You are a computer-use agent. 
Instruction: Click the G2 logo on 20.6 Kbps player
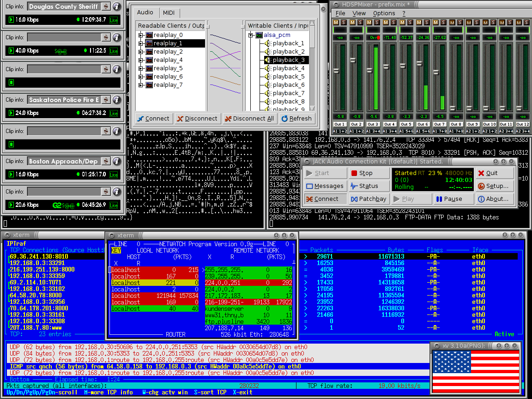point(57,205)
